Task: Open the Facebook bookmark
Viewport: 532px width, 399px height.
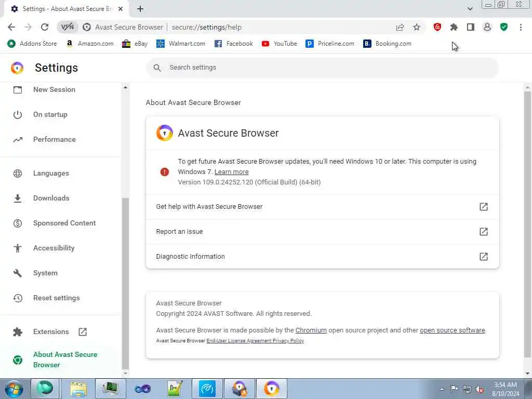Action: 234,44
